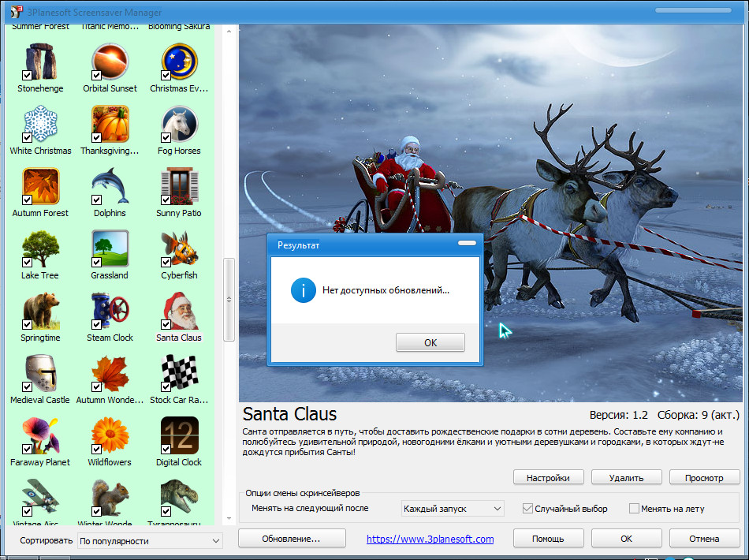Choose the Wildflowers screensaver icon
The image size is (749, 560).
110,435
